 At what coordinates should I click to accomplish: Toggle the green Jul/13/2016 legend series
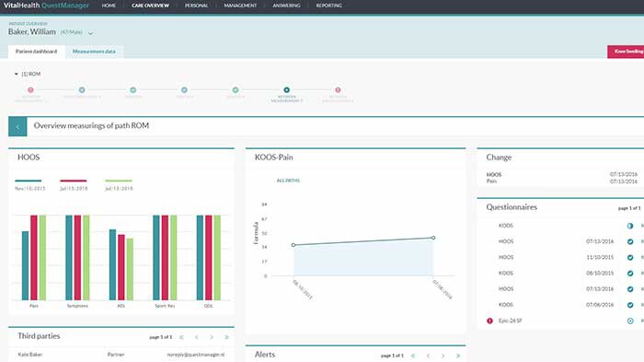pyautogui.click(x=119, y=185)
